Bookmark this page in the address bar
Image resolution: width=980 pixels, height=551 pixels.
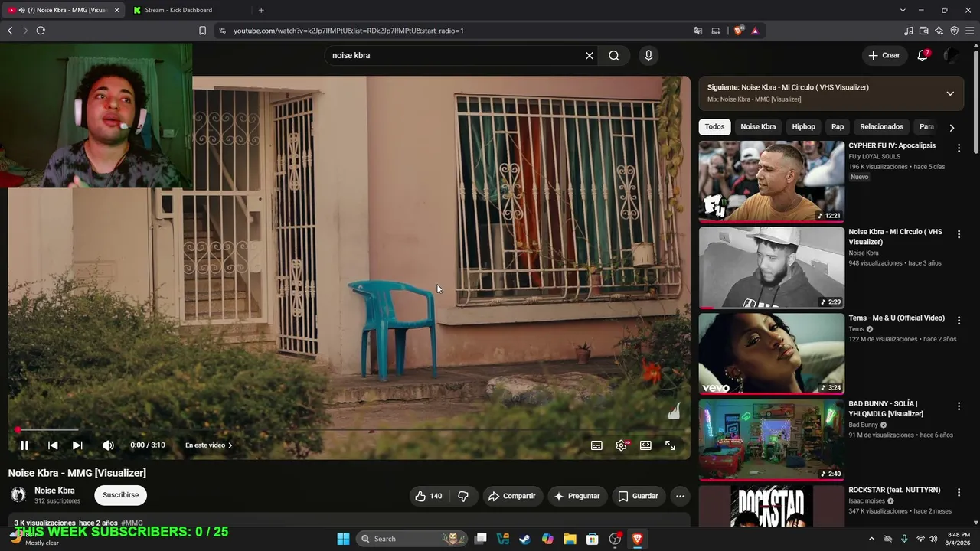point(202,31)
